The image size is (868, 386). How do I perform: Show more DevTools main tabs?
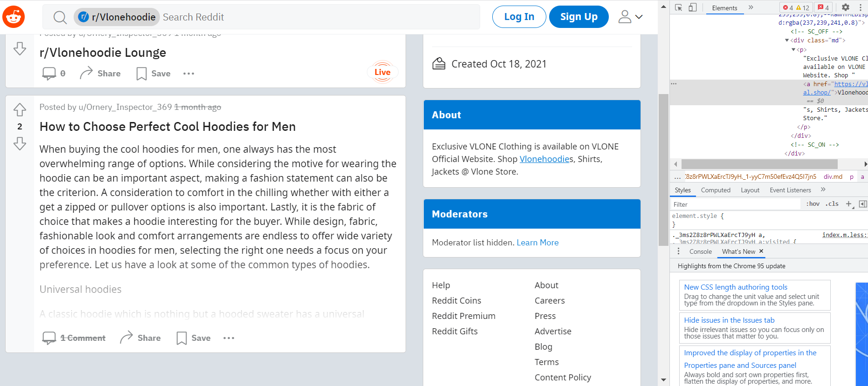[751, 7]
